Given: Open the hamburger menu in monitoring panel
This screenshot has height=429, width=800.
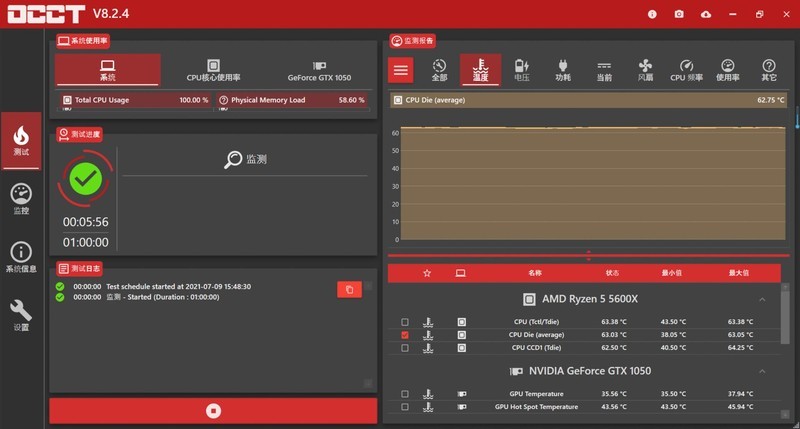Looking at the screenshot, I should pyautogui.click(x=401, y=70).
